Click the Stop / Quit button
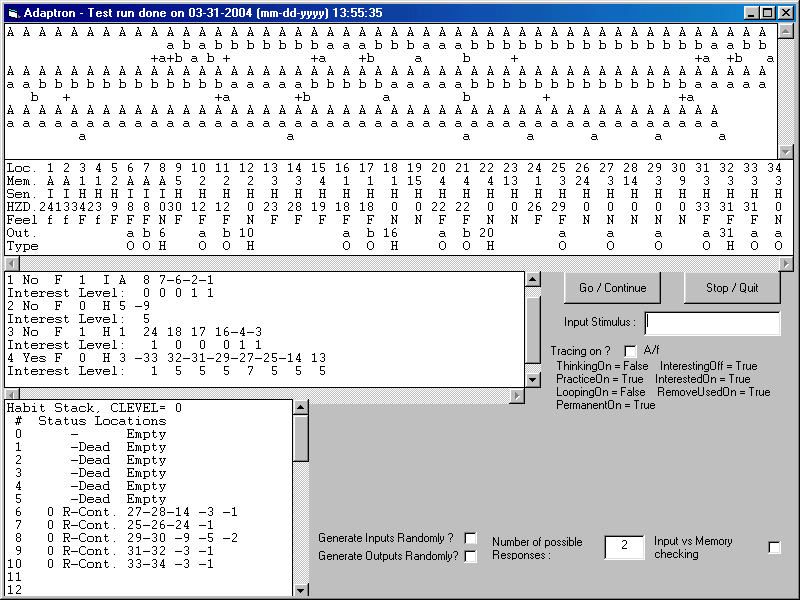 (732, 288)
